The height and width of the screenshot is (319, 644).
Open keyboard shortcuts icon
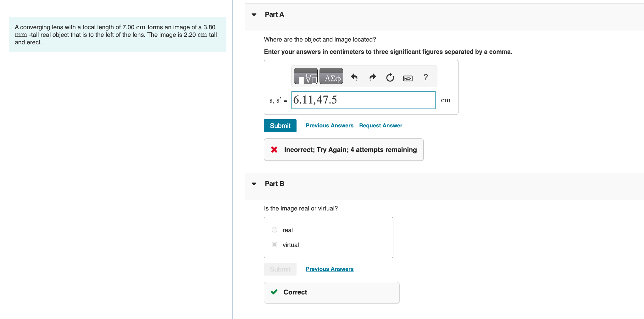click(408, 78)
